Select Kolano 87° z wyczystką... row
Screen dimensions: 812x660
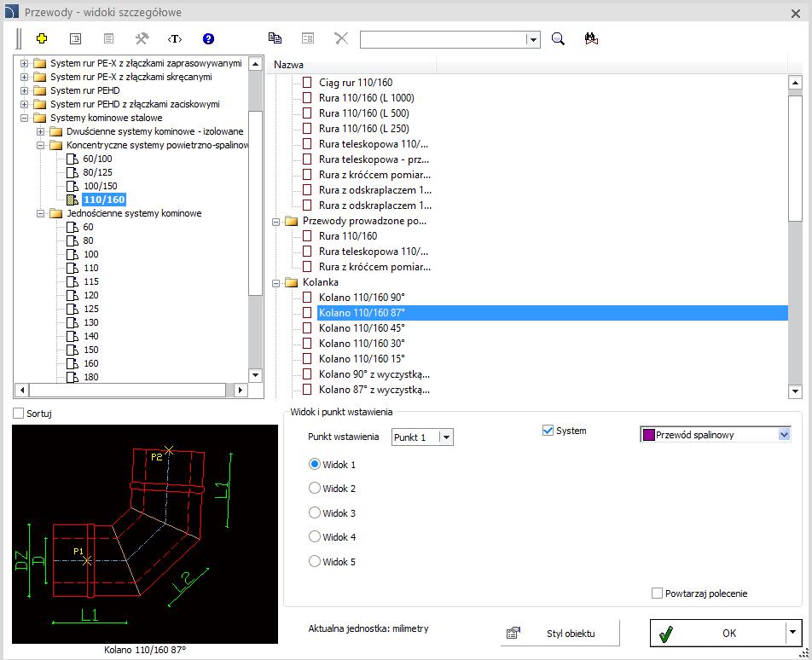[374, 390]
